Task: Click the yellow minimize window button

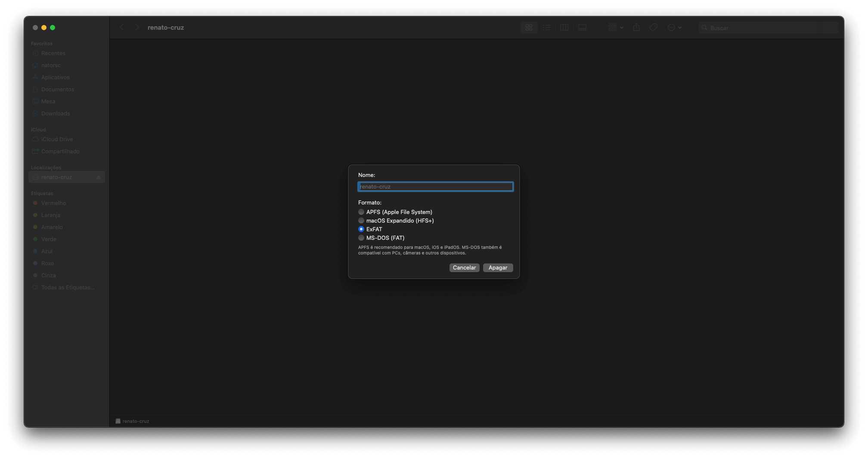Action: (x=44, y=28)
